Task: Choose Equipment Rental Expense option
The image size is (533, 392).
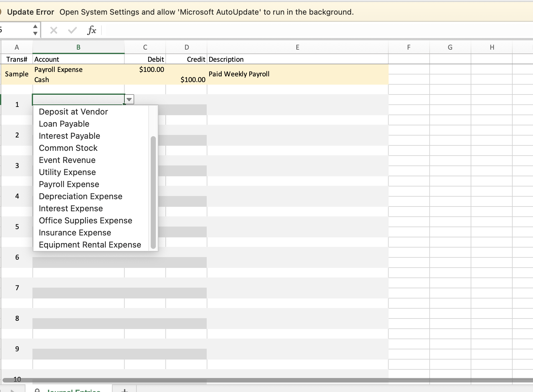Action: [x=90, y=245]
